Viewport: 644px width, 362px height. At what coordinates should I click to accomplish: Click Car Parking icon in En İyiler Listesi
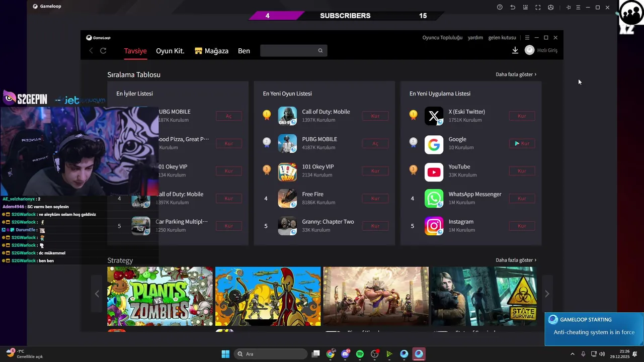[x=141, y=226]
